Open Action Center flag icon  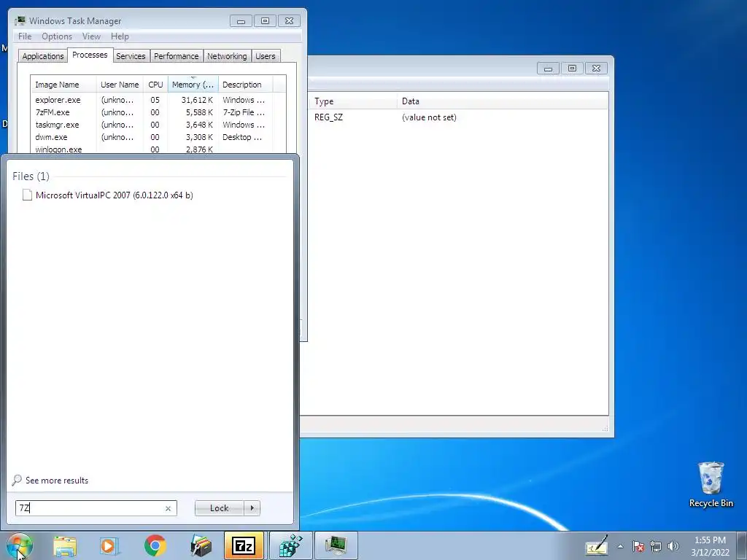(x=638, y=547)
